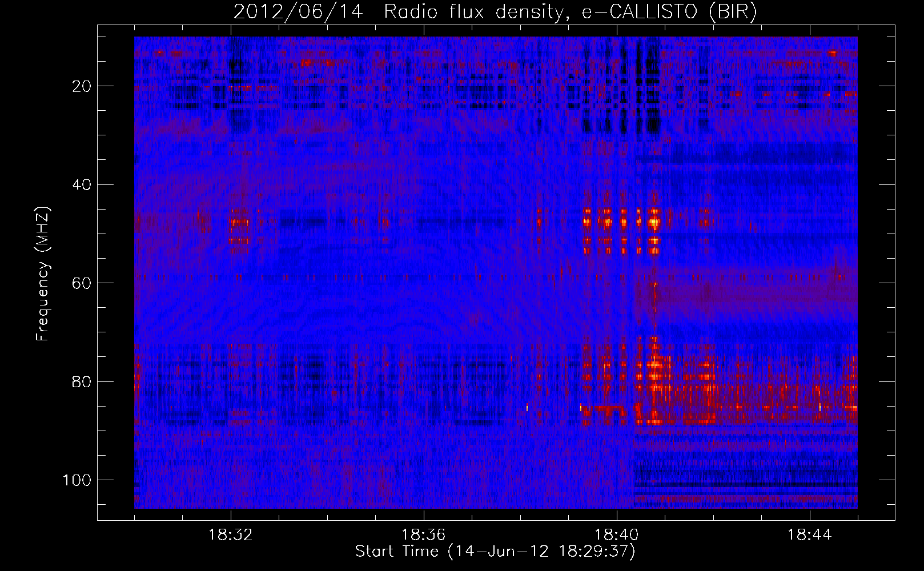Click the "Start Time (14-Jun-12 18:29:37)" label
The width and height of the screenshot is (924, 571).
(x=495, y=552)
